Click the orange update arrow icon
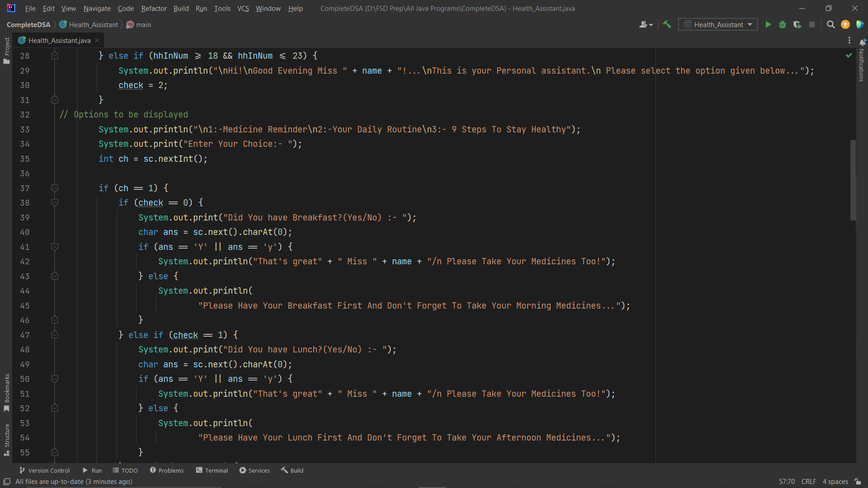This screenshot has height=488, width=868. point(845,25)
